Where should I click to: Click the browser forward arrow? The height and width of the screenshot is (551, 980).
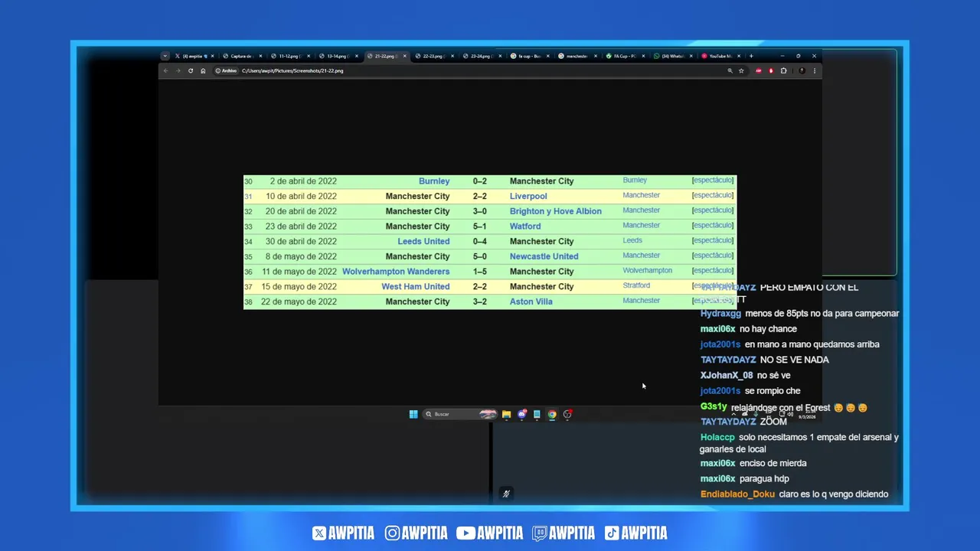click(x=178, y=70)
